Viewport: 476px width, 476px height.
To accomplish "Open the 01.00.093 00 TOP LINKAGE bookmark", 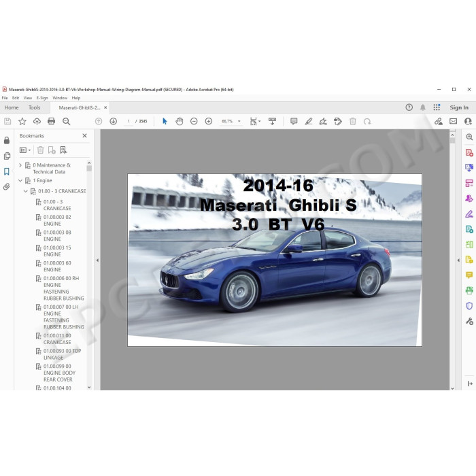I will (62, 354).
